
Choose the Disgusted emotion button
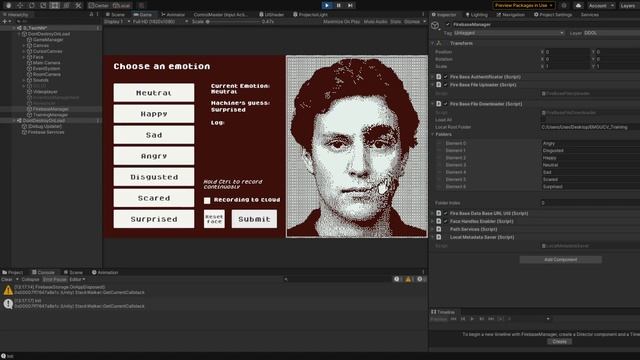(154, 177)
